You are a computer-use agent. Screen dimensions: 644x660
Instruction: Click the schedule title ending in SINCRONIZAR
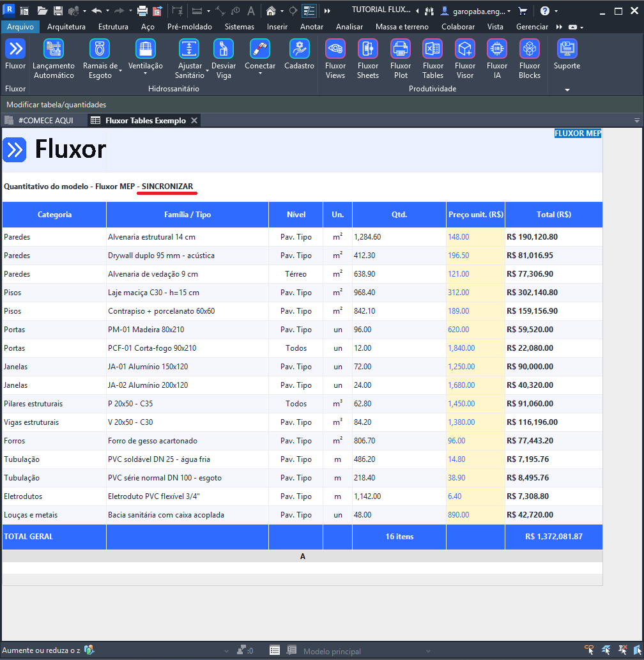[x=98, y=187]
